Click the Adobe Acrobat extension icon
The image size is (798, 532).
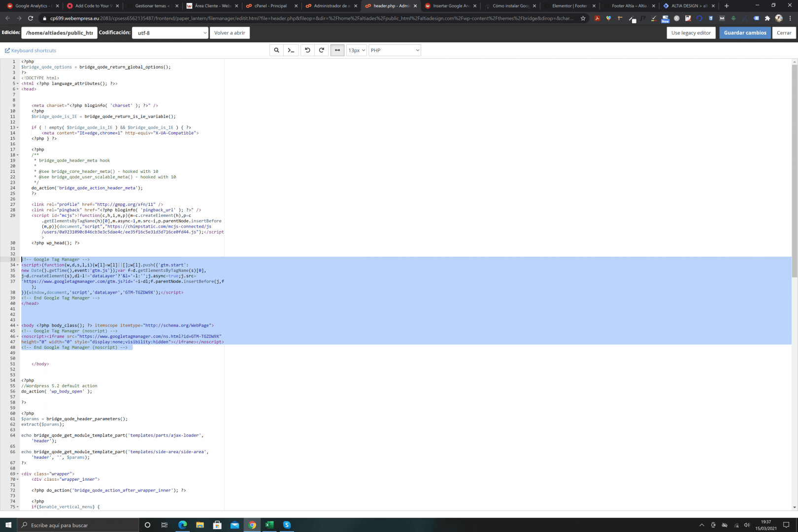pyautogui.click(x=597, y=18)
